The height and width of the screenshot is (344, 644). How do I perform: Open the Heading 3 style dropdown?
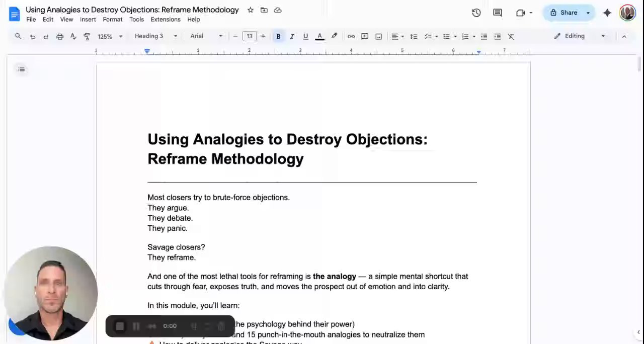pyautogui.click(x=156, y=36)
